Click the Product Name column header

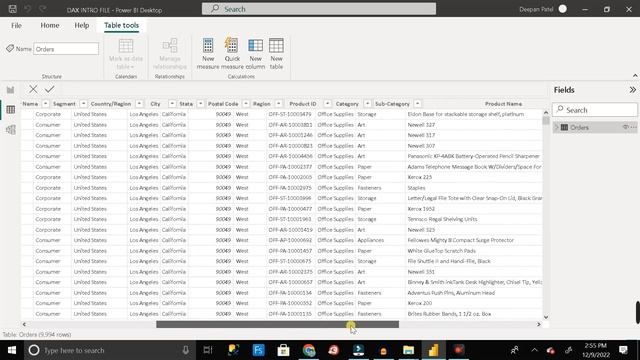[x=503, y=104]
